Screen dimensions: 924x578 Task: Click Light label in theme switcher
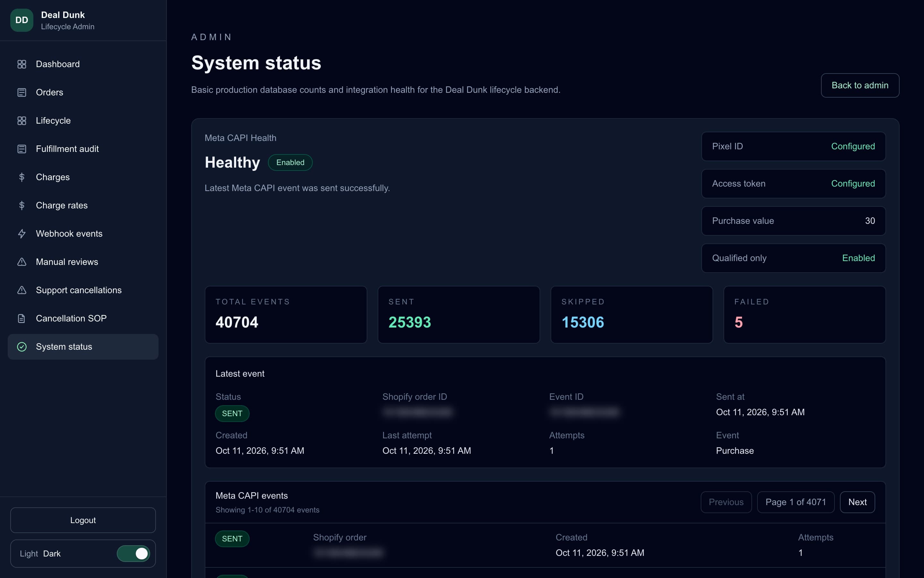[x=29, y=554]
